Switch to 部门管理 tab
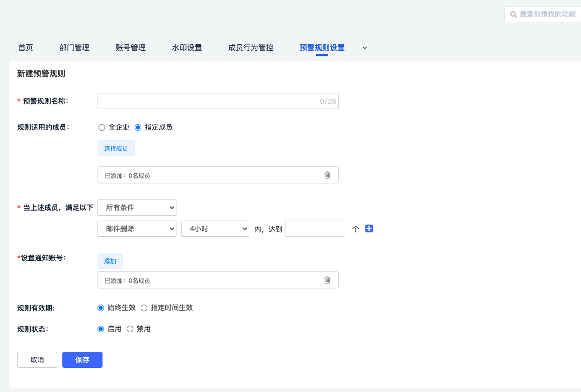Screen dimensions: 581x392 point(74,48)
